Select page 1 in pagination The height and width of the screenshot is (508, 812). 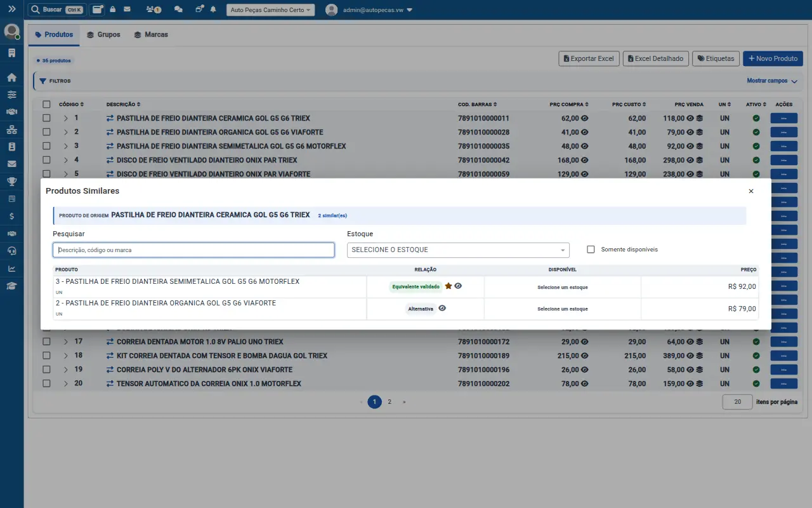[375, 402]
